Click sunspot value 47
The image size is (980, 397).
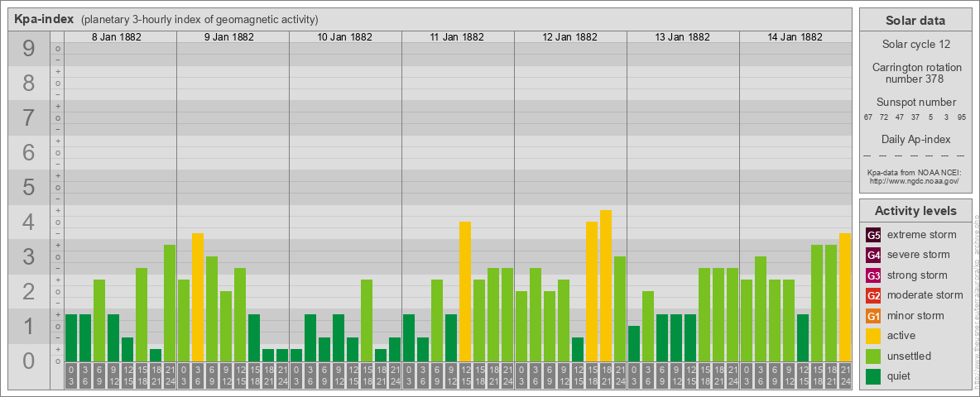tap(900, 117)
